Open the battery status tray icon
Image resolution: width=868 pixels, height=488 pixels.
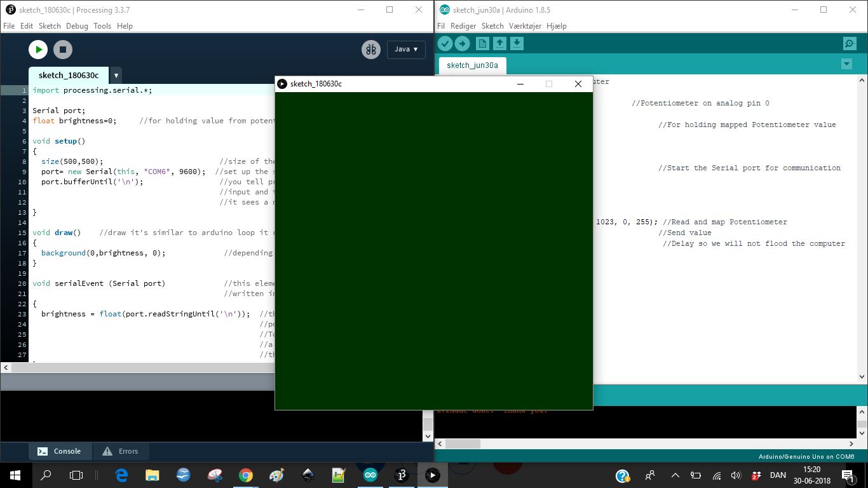[696, 475]
